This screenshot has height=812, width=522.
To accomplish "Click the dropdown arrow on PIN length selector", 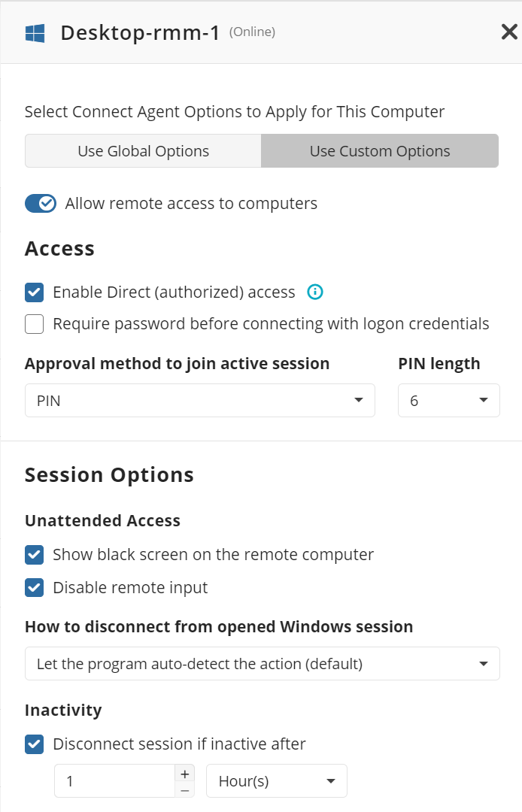I will 483,400.
